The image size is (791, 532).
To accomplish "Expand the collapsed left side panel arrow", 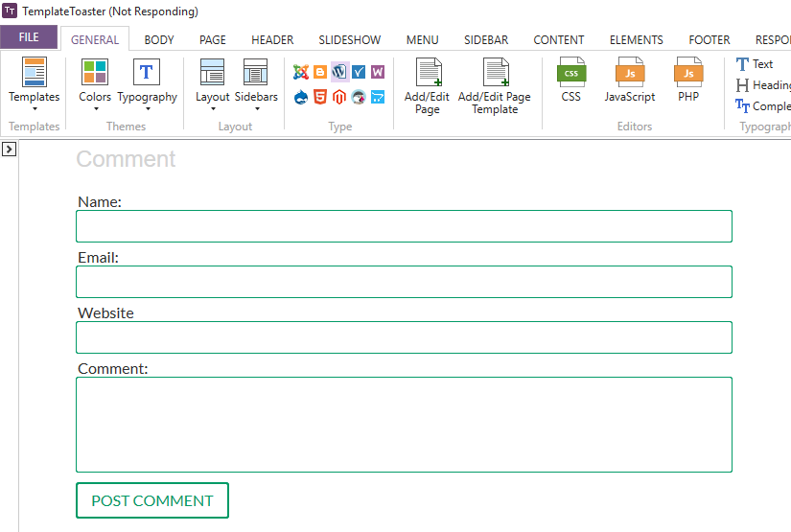I will click(9, 150).
